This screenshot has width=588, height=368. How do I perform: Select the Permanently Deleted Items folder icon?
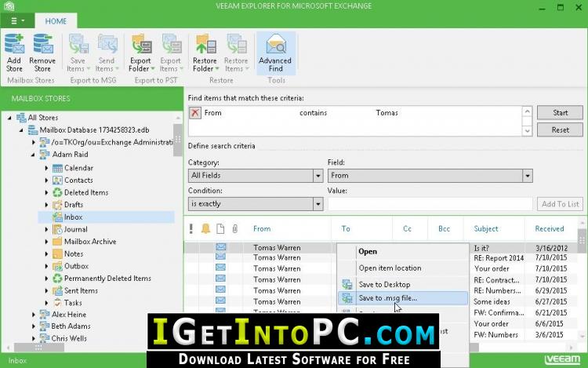[x=57, y=279]
